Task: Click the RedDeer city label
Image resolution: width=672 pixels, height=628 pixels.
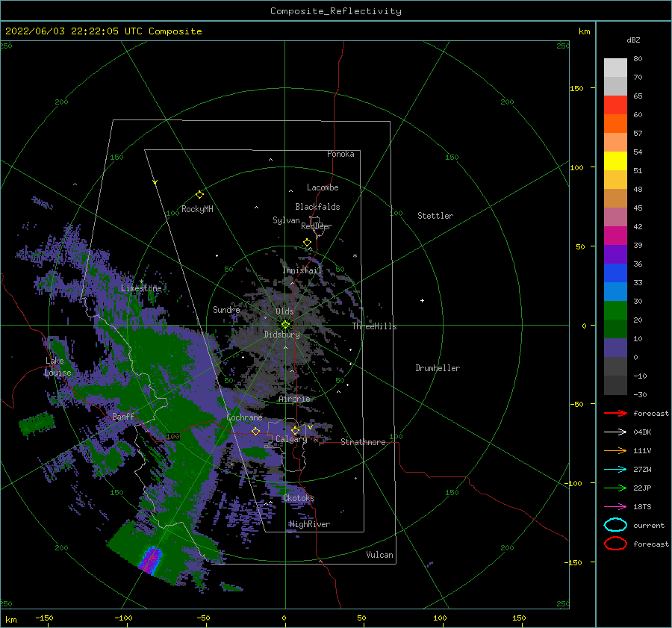Action: click(x=317, y=226)
